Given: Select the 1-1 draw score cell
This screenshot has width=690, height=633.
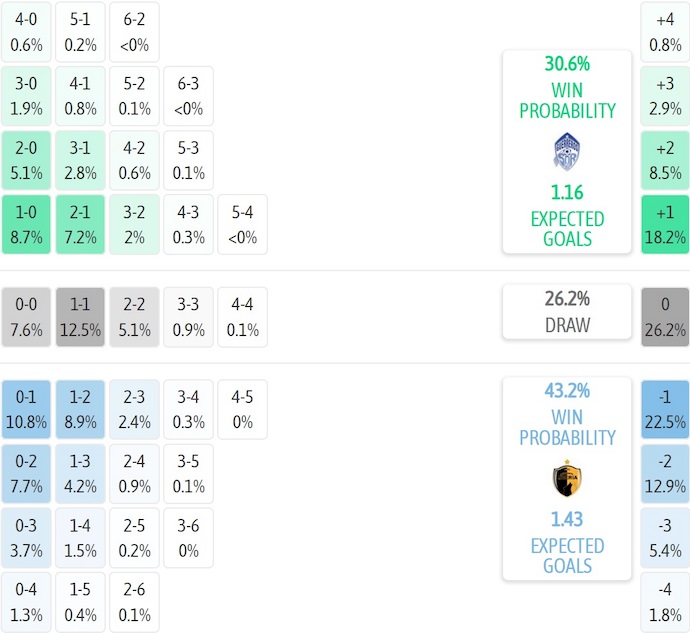Looking at the screenshot, I should point(80,318).
